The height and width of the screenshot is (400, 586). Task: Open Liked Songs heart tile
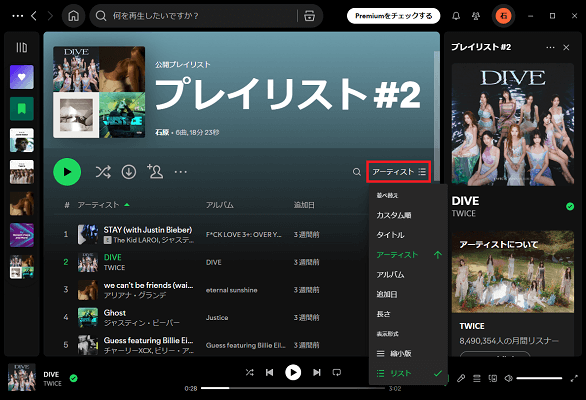22,77
